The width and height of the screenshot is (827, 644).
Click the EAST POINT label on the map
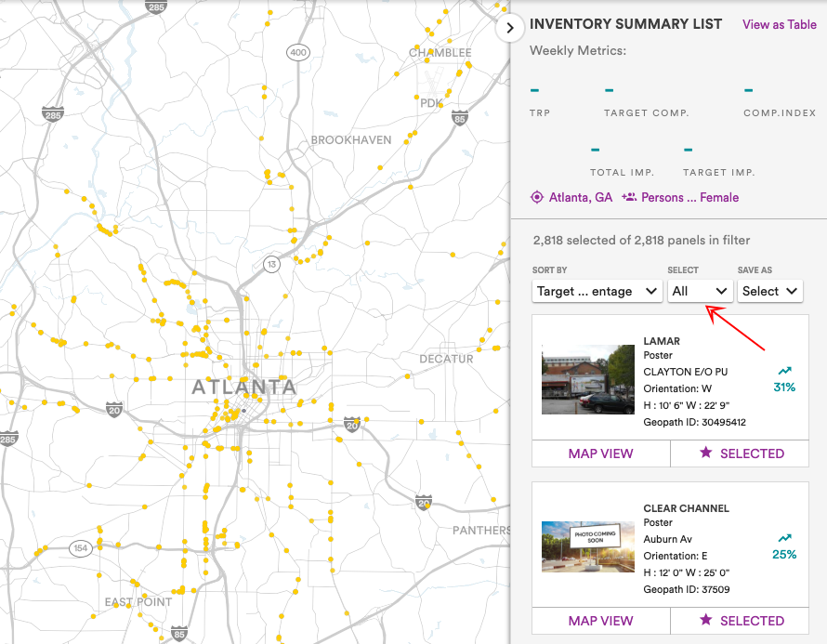(138, 602)
